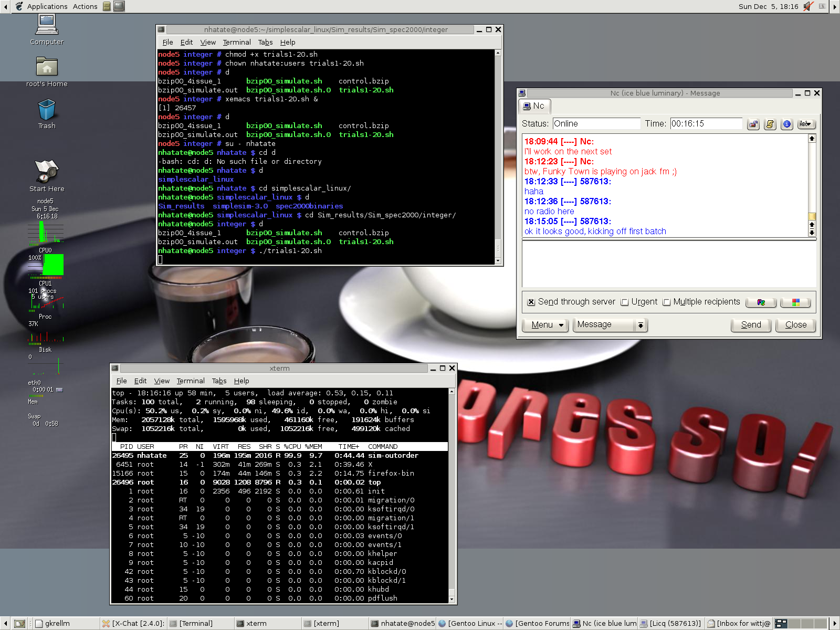Open the Message type combo box
Screen dimensions: 840x630
coord(611,325)
